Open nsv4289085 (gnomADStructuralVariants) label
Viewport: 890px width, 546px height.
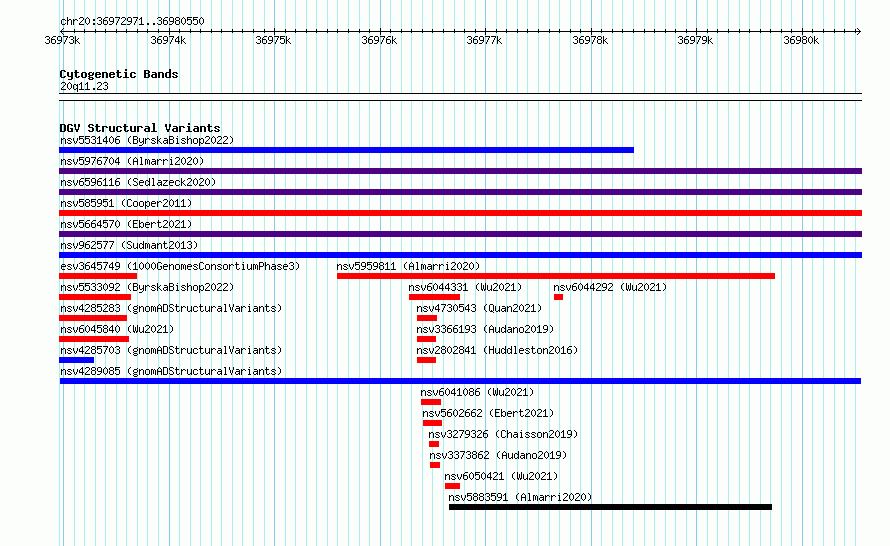(x=171, y=371)
